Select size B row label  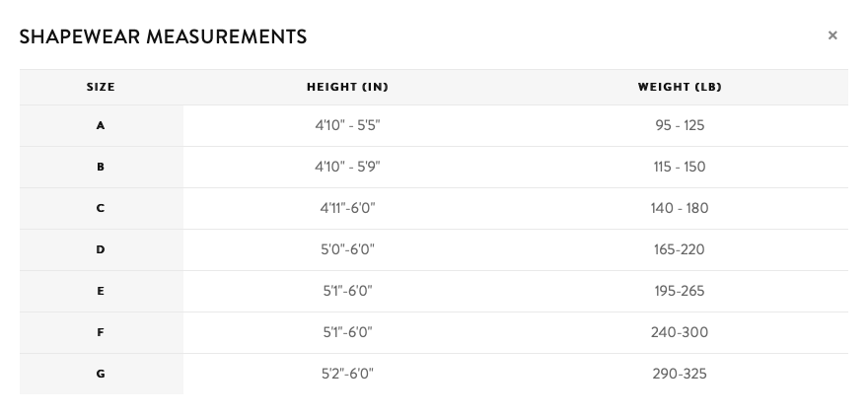click(101, 168)
